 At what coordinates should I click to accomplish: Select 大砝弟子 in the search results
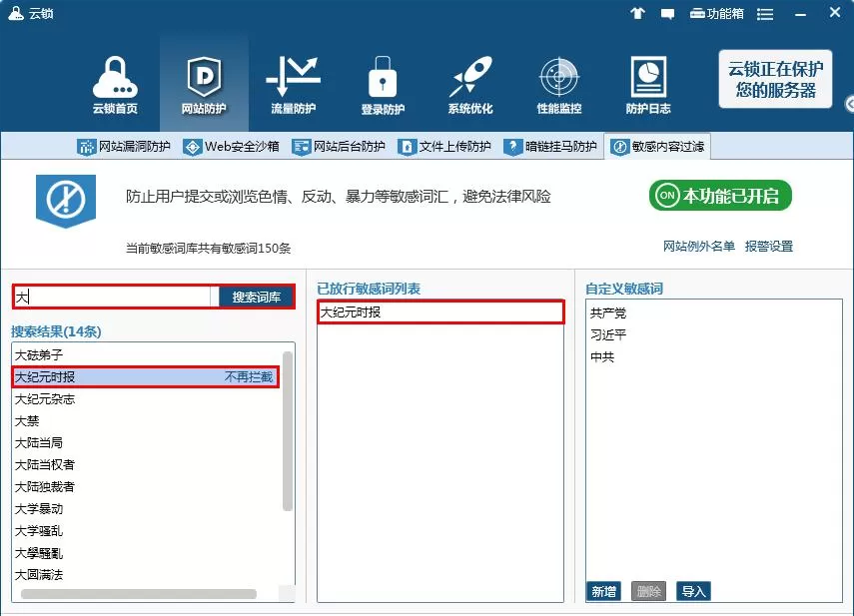[x=147, y=354]
